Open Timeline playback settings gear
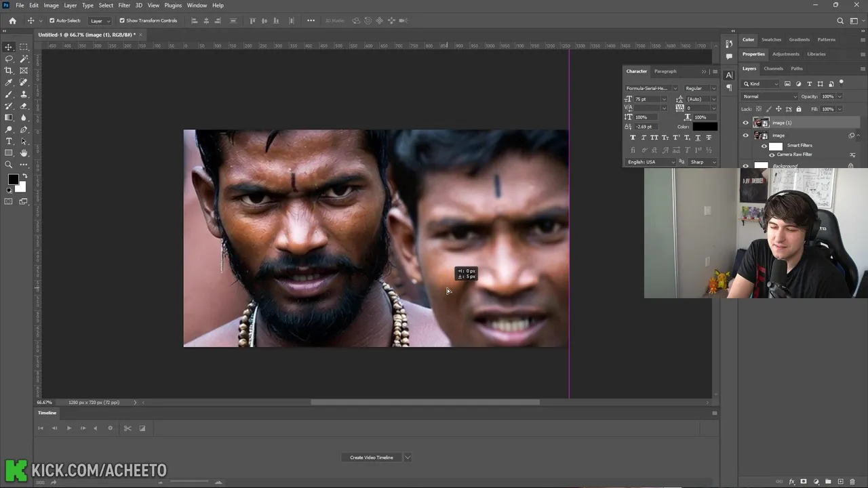The width and height of the screenshot is (868, 488). (x=110, y=428)
